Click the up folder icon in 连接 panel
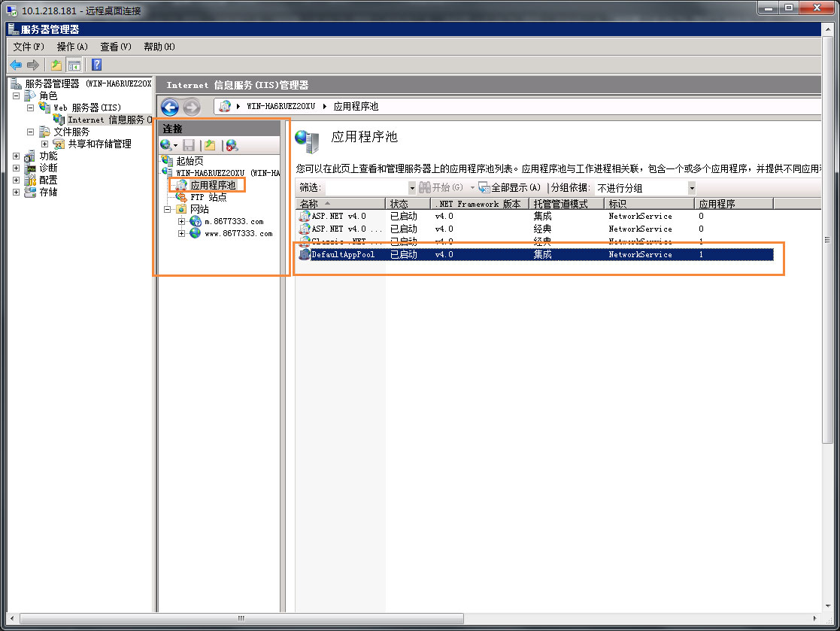This screenshot has height=631, width=840. pos(210,145)
